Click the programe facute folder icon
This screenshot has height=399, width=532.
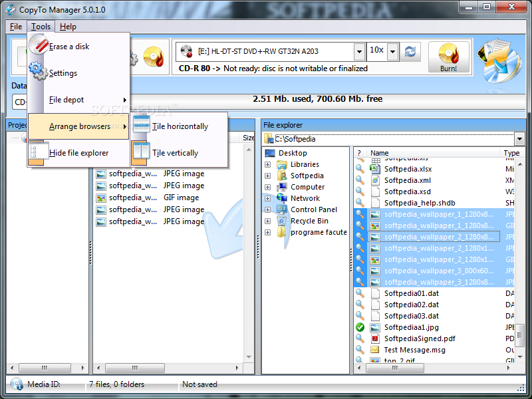pos(282,232)
